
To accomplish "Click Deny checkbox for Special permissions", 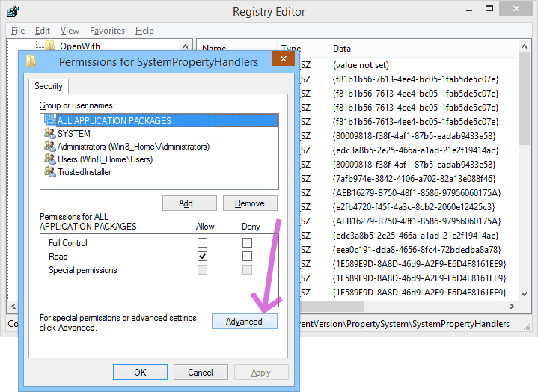I will pos(247,270).
